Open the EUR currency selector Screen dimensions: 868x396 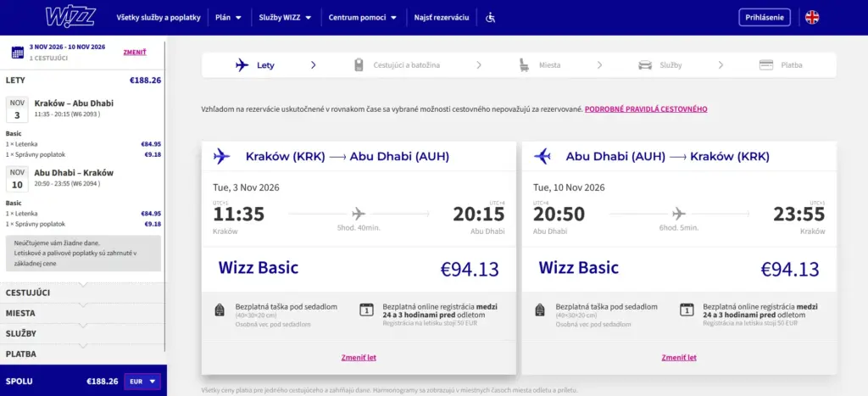point(142,382)
